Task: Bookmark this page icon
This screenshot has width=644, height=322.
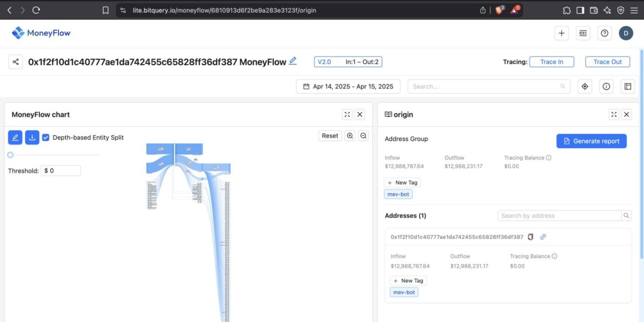Action: click(105, 10)
